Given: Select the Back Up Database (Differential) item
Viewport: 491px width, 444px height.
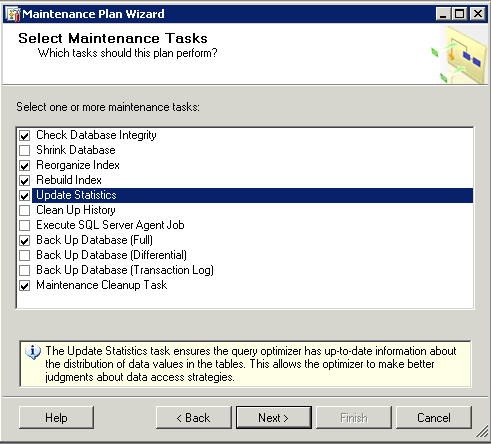Looking at the screenshot, I should point(111,255).
